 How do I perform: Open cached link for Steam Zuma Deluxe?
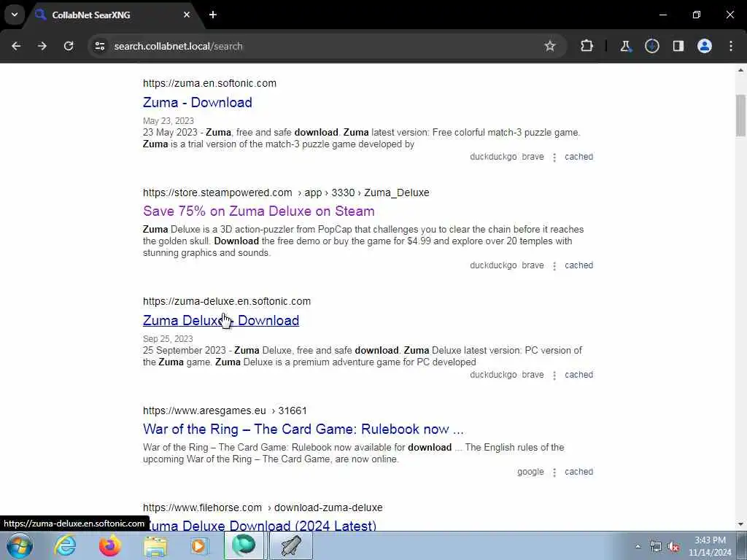coord(578,265)
